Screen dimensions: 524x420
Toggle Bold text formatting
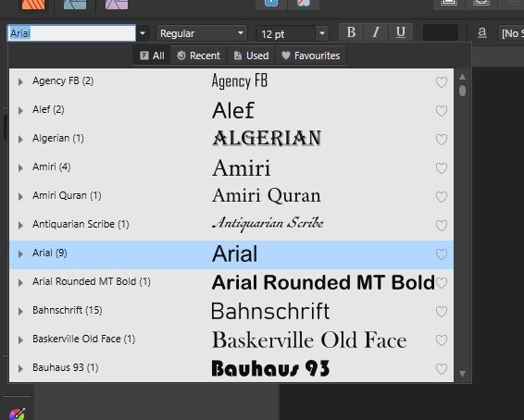pos(351,32)
